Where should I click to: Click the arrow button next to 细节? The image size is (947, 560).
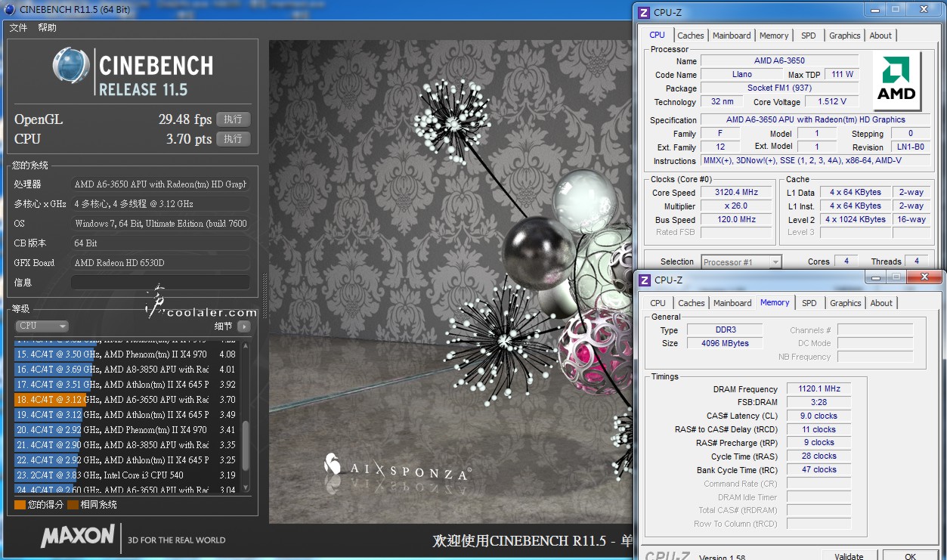coord(243,326)
